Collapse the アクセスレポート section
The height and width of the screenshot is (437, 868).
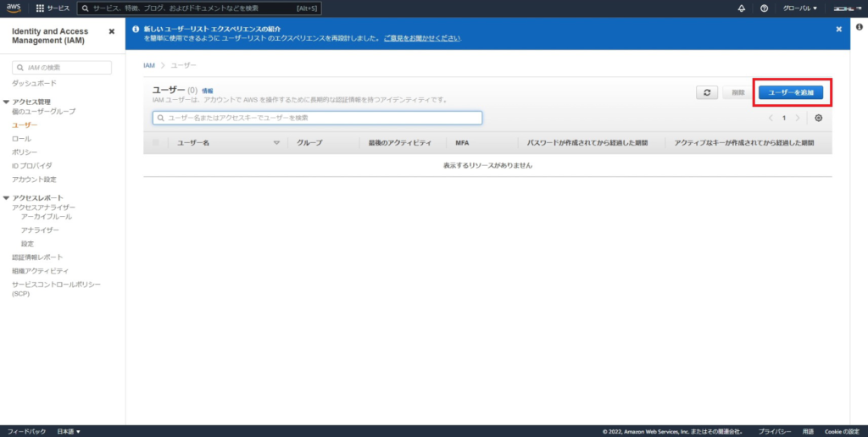click(x=7, y=197)
